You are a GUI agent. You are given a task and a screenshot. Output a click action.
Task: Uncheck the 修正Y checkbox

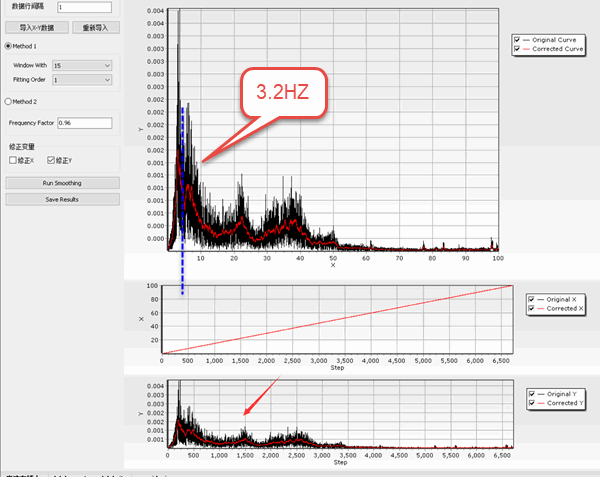(53, 160)
